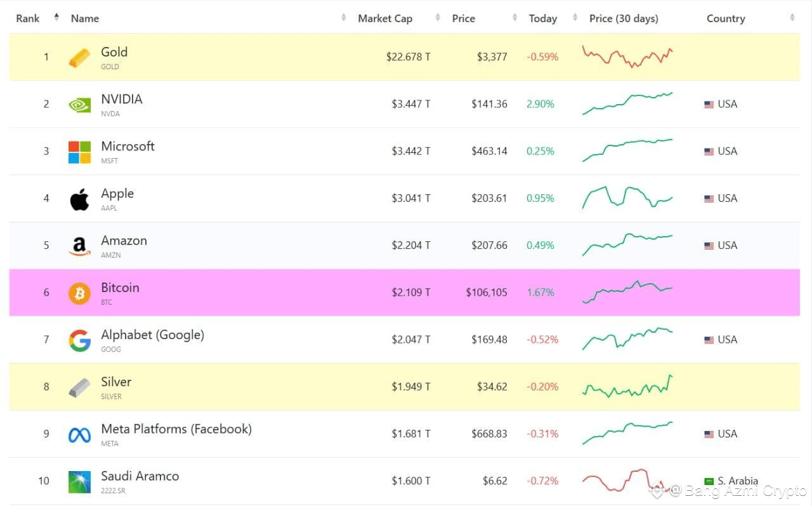Click the Google logo icon
The width and height of the screenshot is (812, 506).
[79, 340]
